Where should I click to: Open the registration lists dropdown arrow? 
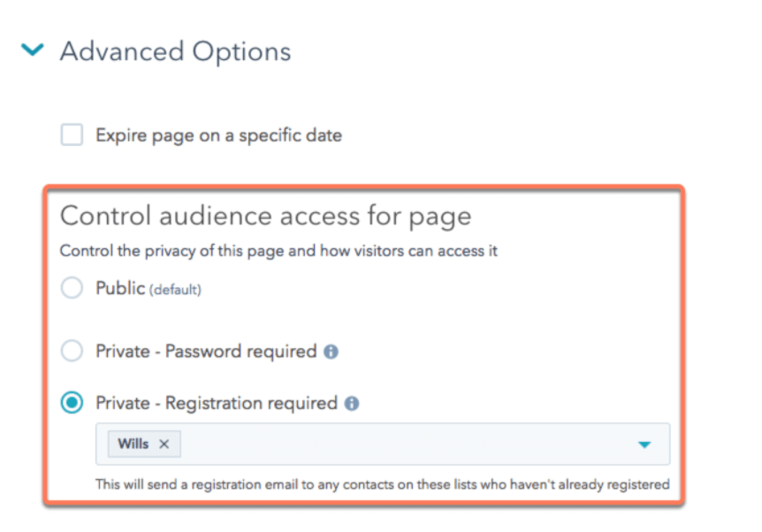click(x=644, y=445)
